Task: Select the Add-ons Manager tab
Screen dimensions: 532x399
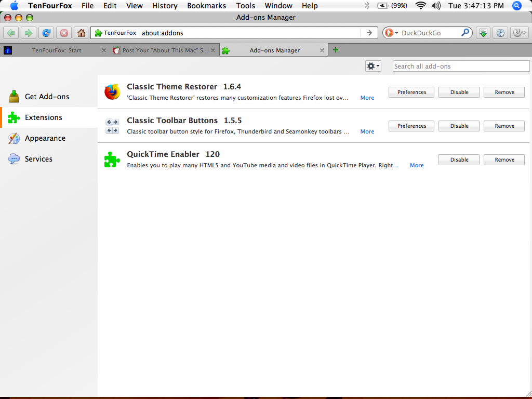Action: tap(274, 50)
